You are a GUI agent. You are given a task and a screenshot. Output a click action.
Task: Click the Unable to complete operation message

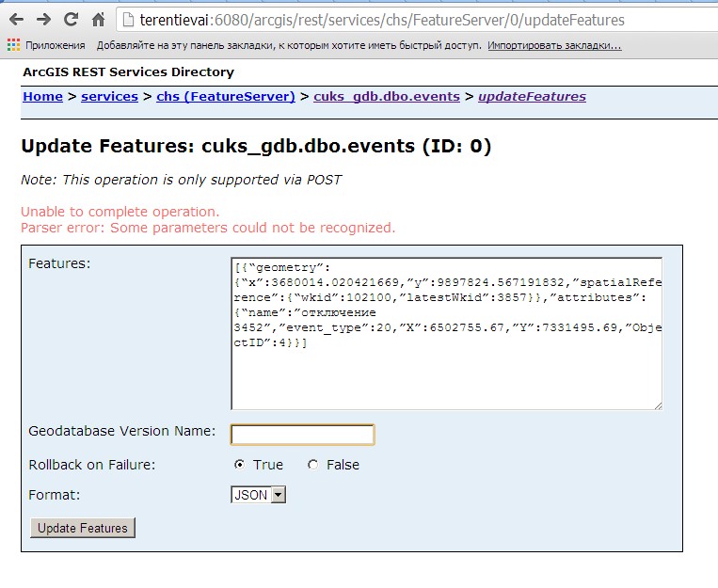click(x=120, y=212)
